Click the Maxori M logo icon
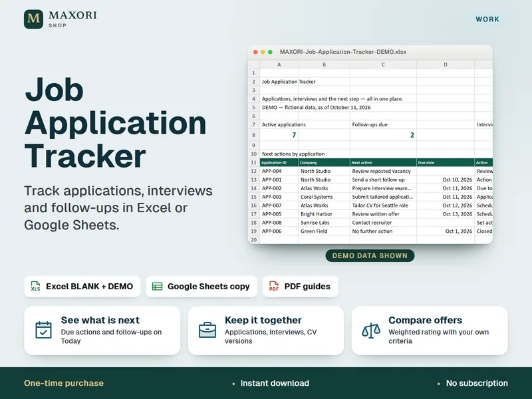Viewport: 532px width, 399px height. [x=34, y=19]
